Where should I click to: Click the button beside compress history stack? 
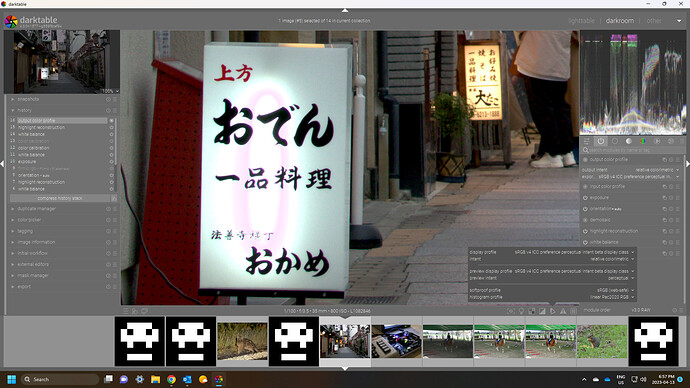pyautogui.click(x=114, y=198)
